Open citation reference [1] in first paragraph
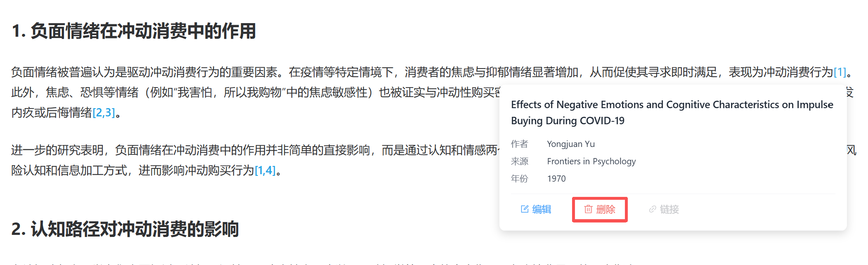The height and width of the screenshot is (265, 868). click(x=840, y=72)
